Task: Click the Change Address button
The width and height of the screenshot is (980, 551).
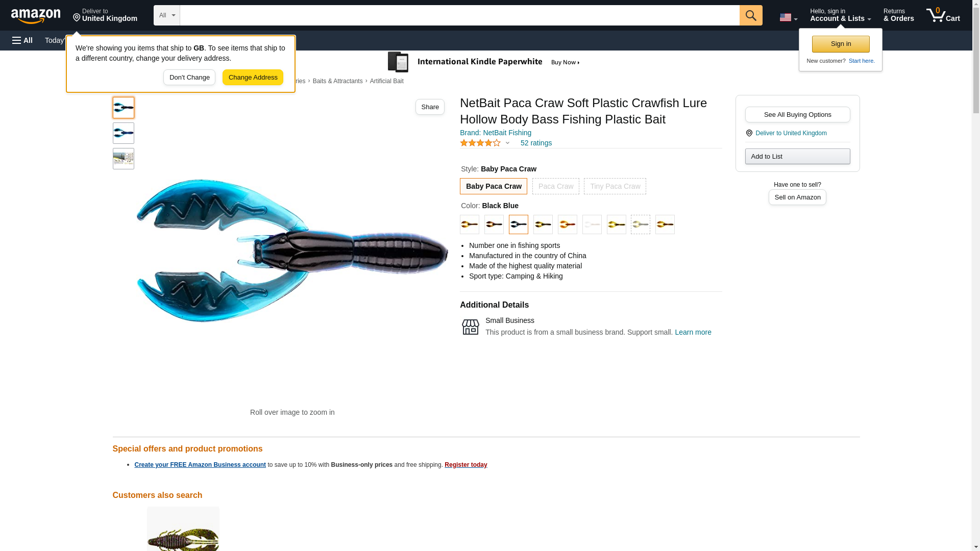Action: pyautogui.click(x=253, y=78)
